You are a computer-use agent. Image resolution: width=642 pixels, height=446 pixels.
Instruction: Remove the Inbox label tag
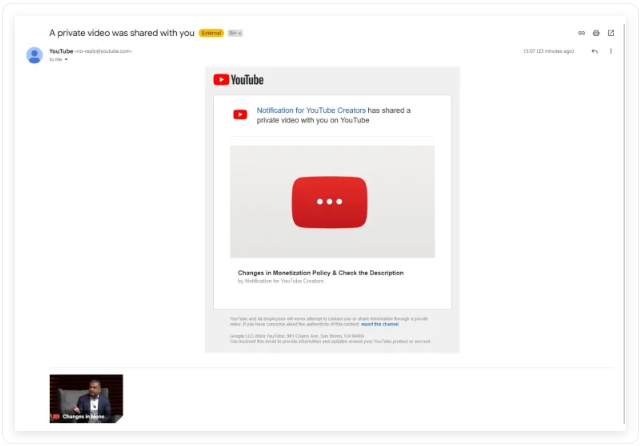[240, 33]
